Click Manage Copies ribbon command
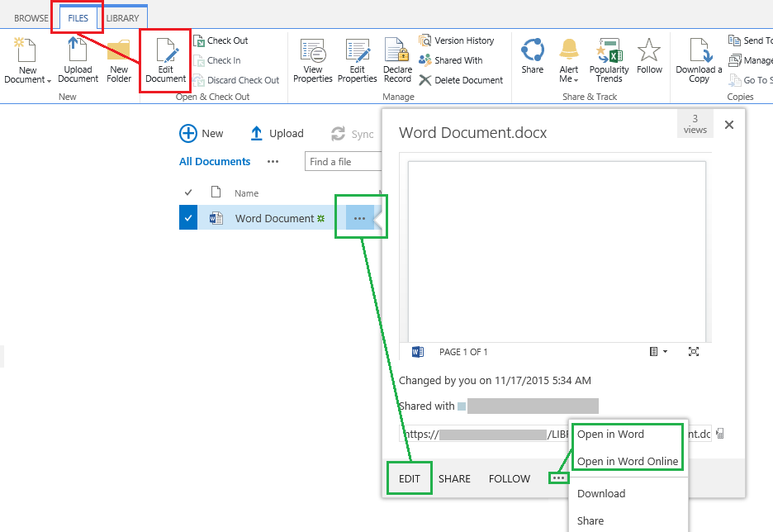Viewport: 773px width, 532px height. point(751,60)
